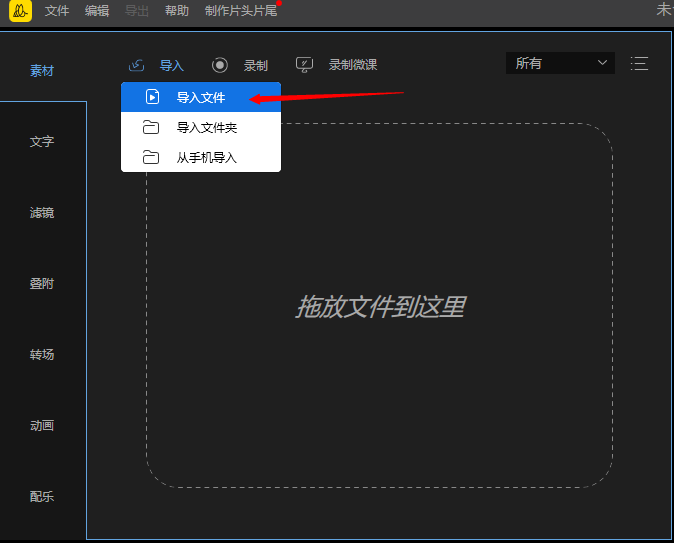Image resolution: width=674 pixels, height=543 pixels.
Task: Choose 导入文件 from the import menu
Action: [x=201, y=97]
